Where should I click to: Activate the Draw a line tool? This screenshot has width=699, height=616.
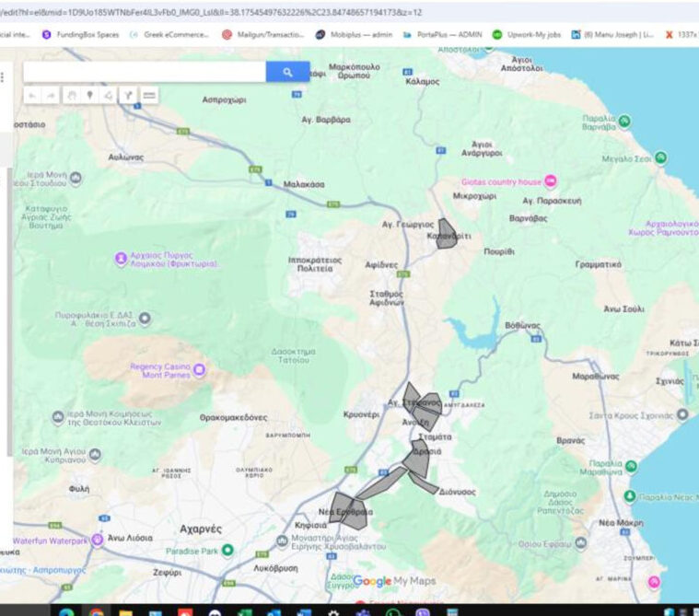(109, 95)
